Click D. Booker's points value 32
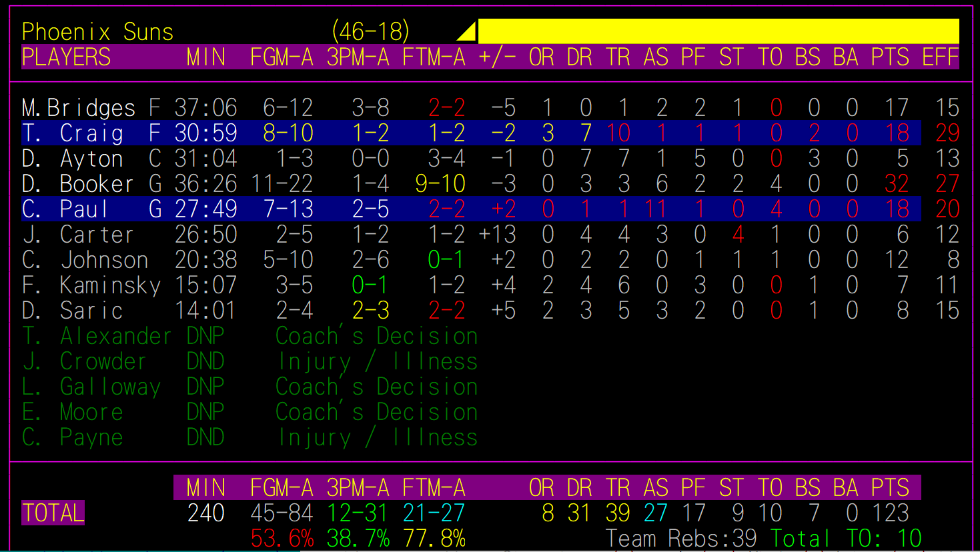 897,184
